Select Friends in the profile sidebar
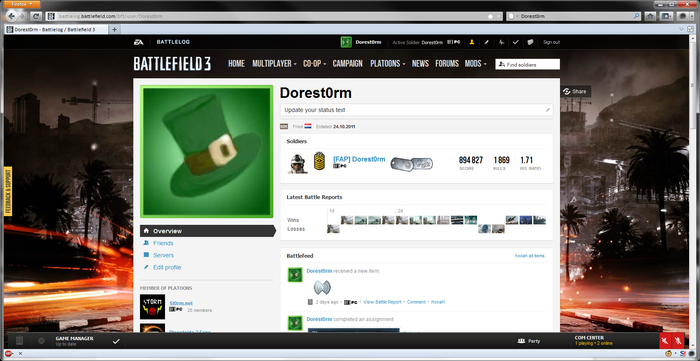 (x=163, y=243)
